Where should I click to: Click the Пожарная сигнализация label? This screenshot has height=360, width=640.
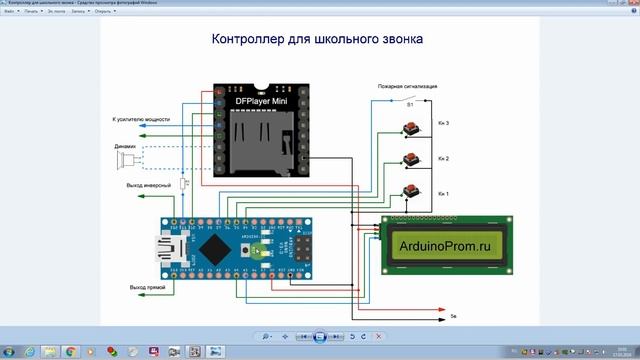click(407, 86)
